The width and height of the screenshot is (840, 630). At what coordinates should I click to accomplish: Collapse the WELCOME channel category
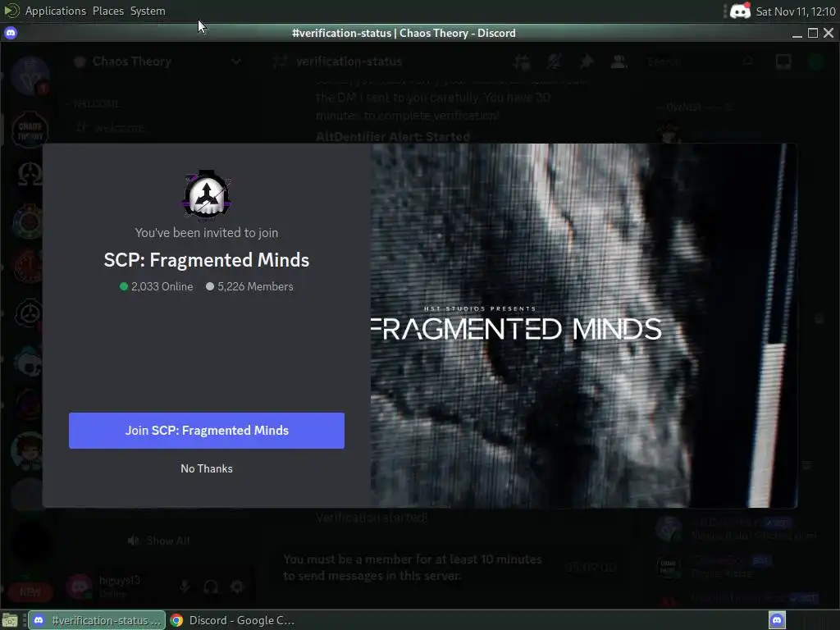coord(97,104)
